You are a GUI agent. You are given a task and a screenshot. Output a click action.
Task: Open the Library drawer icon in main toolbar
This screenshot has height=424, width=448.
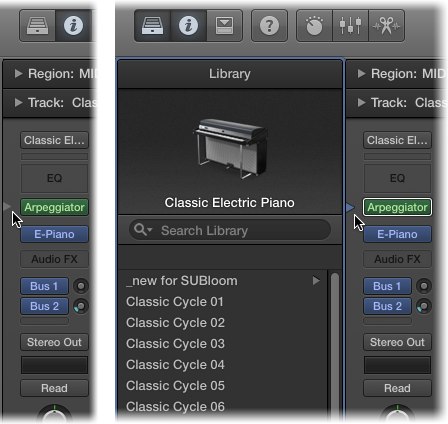[x=152, y=26]
